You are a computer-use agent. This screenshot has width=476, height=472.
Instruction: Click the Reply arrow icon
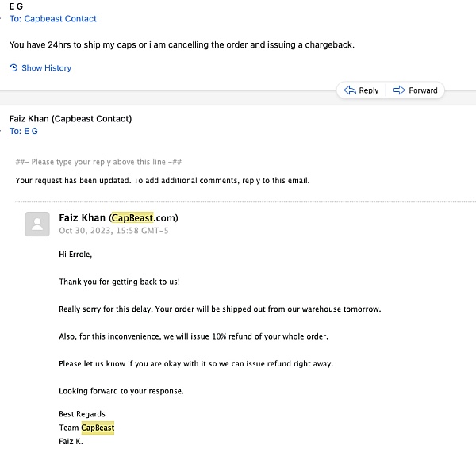click(350, 90)
